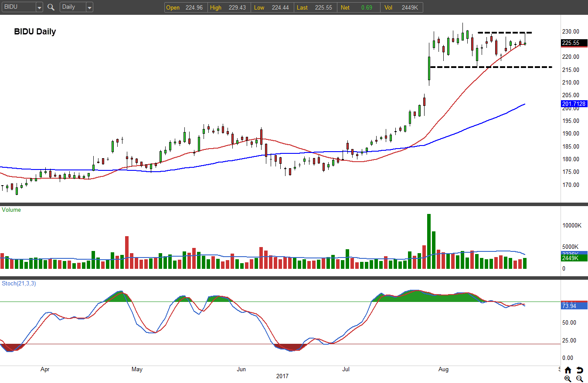588x383 pixels.
Task: Click the BIDU ticker symbol input field
Action: click(18, 7)
